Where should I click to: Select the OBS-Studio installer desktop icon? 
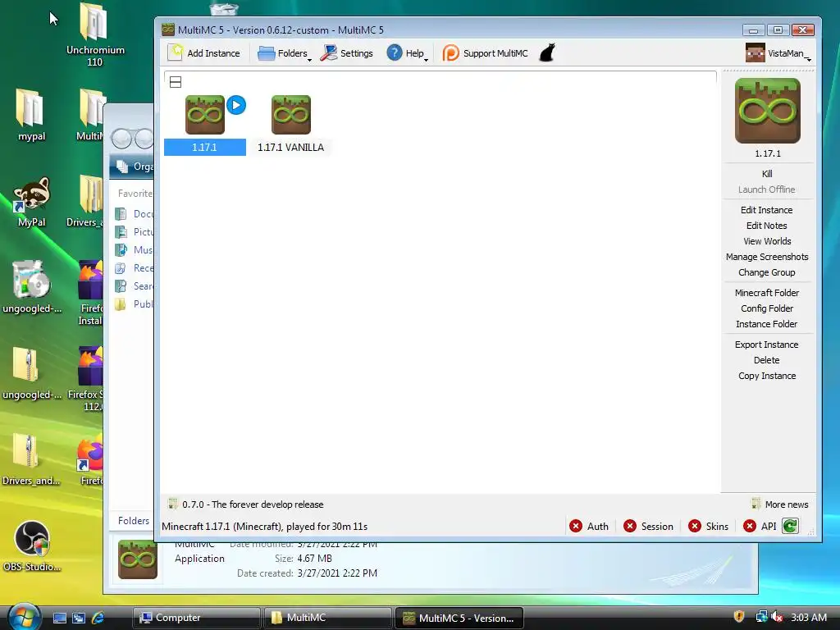[32, 546]
